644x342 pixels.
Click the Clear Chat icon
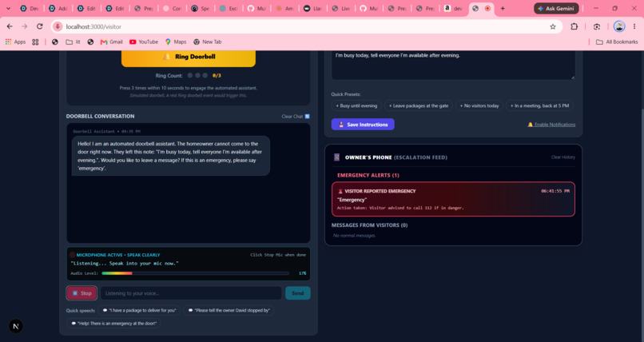[x=307, y=117]
